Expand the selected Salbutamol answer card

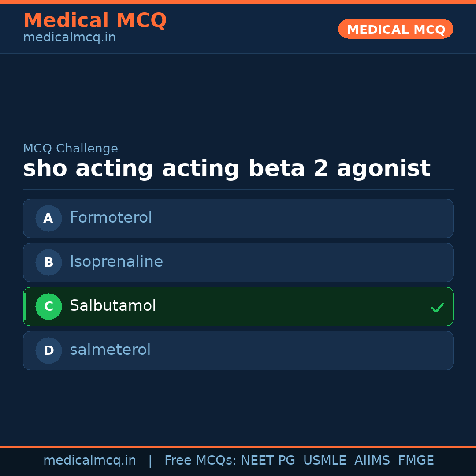tap(238, 306)
